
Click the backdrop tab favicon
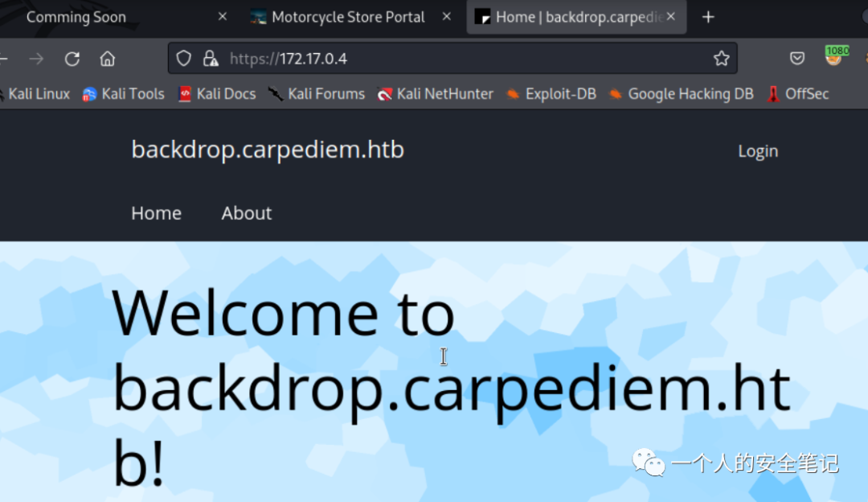483,17
